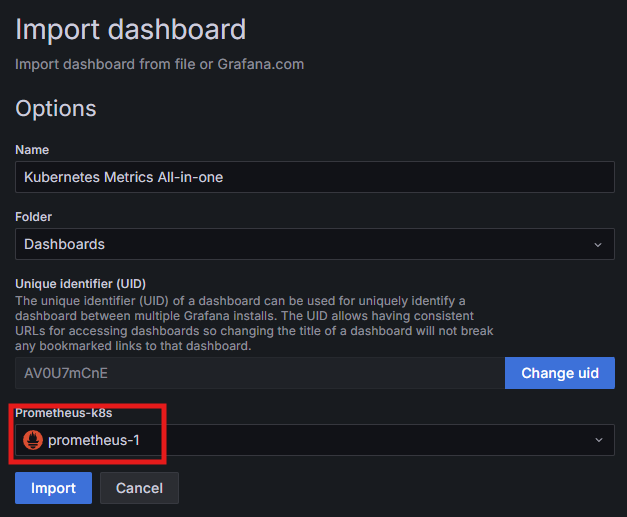Screen dimensions: 627x517
Task: Expand the prometheus-1 dropdown chevron arrow
Action: click(599, 440)
